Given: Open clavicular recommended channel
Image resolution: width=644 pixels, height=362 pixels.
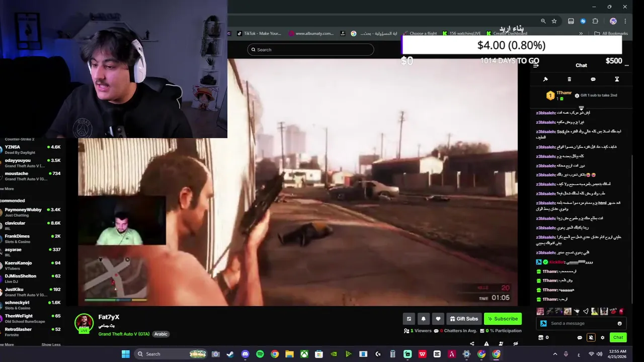Looking at the screenshot, I should click(30, 225).
